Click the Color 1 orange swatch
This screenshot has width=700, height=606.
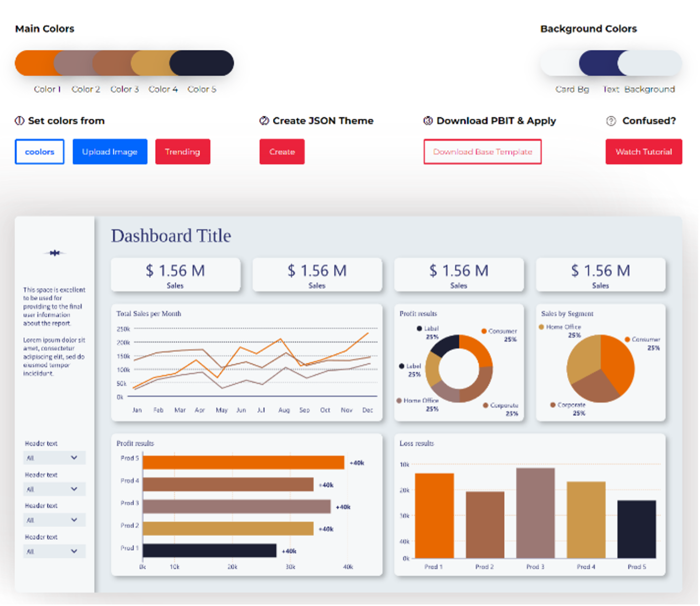click(x=33, y=63)
